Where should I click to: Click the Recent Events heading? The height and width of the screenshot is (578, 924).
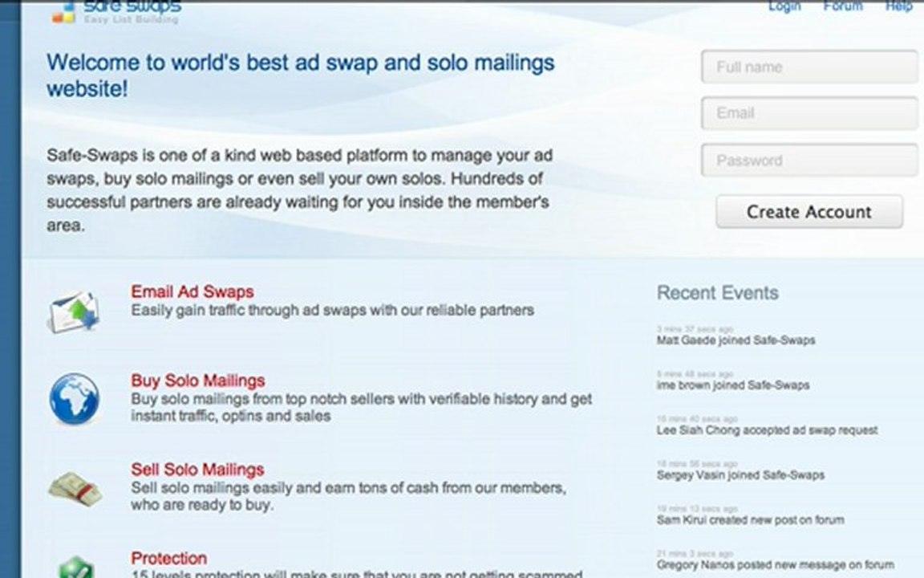tap(718, 293)
